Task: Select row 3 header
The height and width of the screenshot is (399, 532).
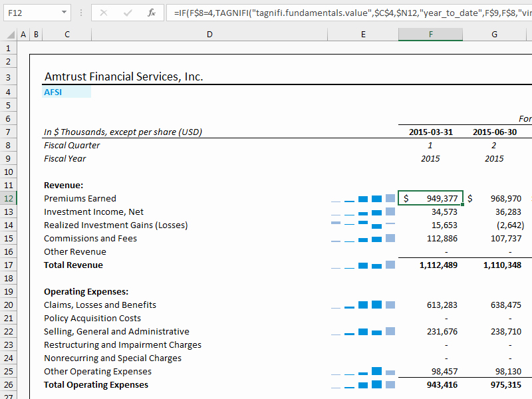Action: click(x=8, y=77)
